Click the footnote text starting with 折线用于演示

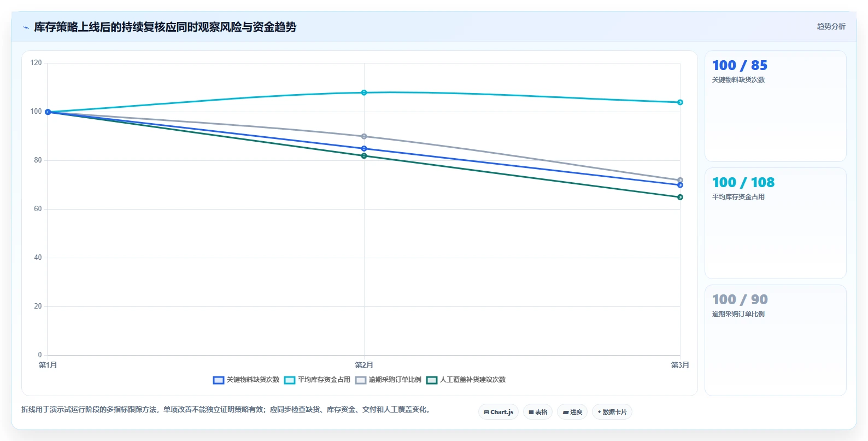point(226,409)
